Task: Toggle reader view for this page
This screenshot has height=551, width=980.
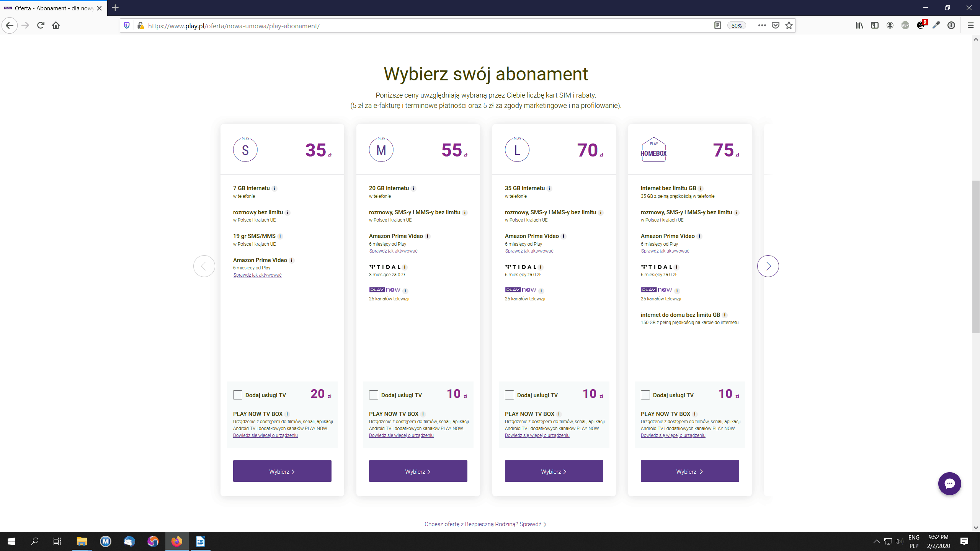Action: (718, 26)
